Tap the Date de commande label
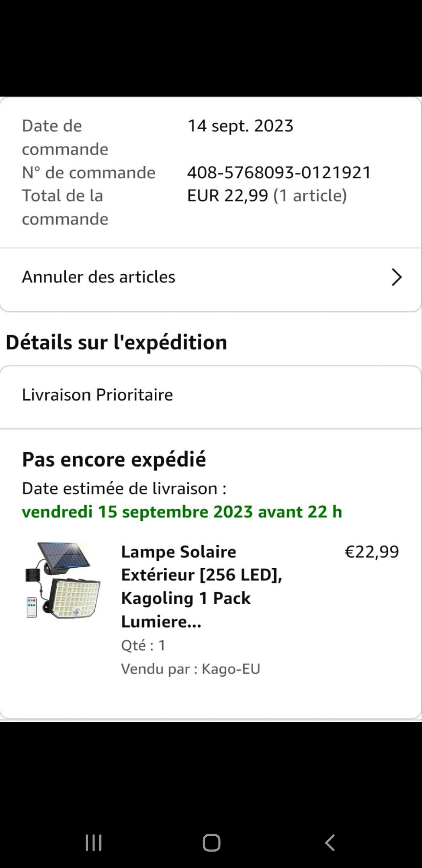The height and width of the screenshot is (868, 422). tap(65, 137)
